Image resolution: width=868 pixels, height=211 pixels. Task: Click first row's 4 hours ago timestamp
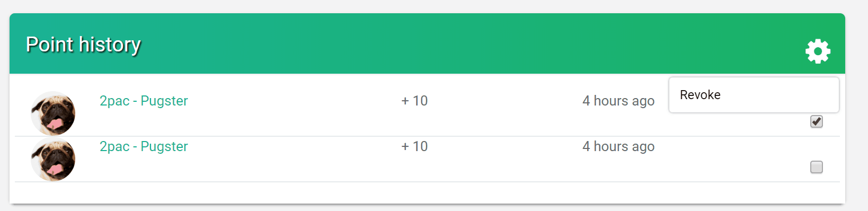[x=618, y=101]
